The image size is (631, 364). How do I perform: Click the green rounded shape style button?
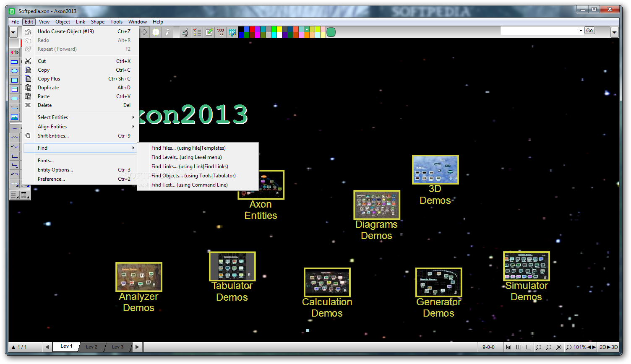331,32
